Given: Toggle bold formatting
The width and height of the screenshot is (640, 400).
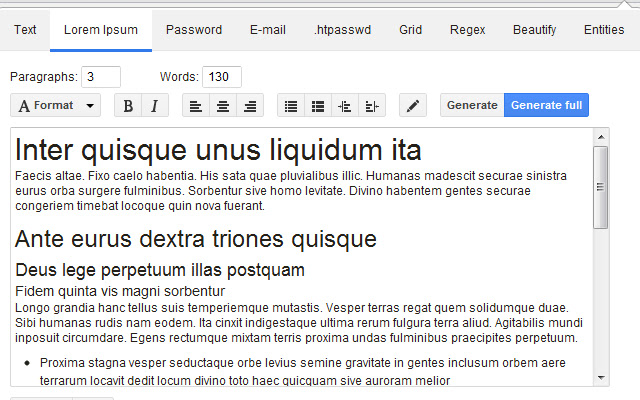Looking at the screenshot, I should pyautogui.click(x=128, y=105).
